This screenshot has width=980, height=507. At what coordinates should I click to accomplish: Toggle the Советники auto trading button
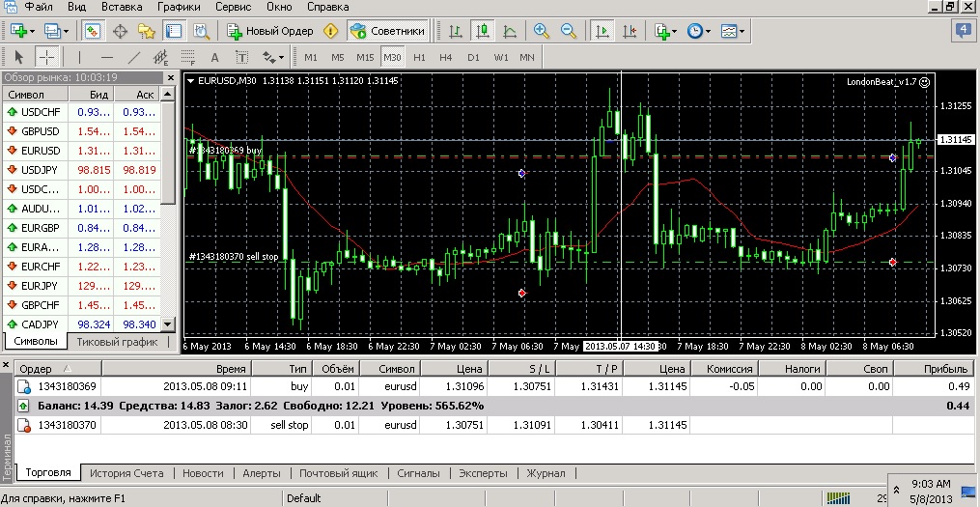(x=388, y=31)
